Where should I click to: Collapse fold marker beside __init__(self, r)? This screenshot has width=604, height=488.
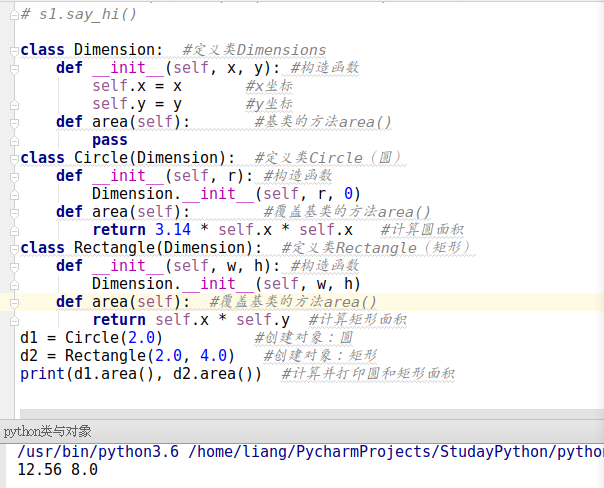click(14, 177)
